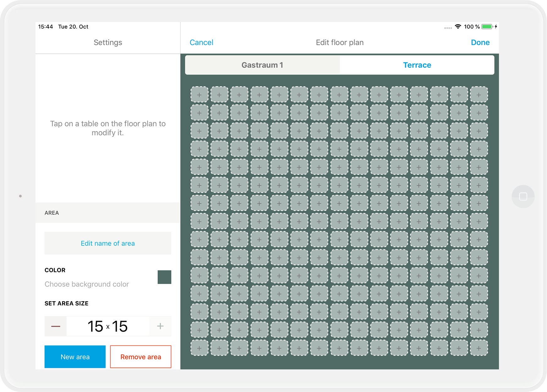Image resolution: width=547 pixels, height=392 pixels.
Task: Add table in eighth row, last column cell
Action: 479,221
